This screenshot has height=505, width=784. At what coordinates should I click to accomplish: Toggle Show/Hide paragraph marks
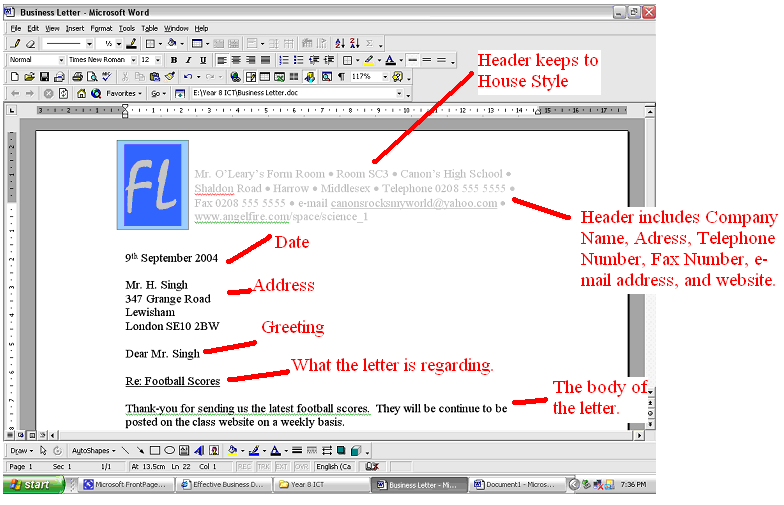342,76
